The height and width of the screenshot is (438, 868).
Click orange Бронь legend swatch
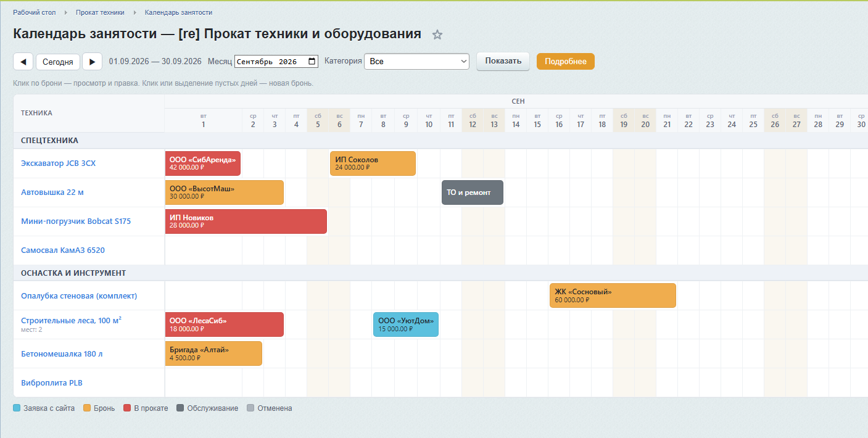(x=87, y=408)
